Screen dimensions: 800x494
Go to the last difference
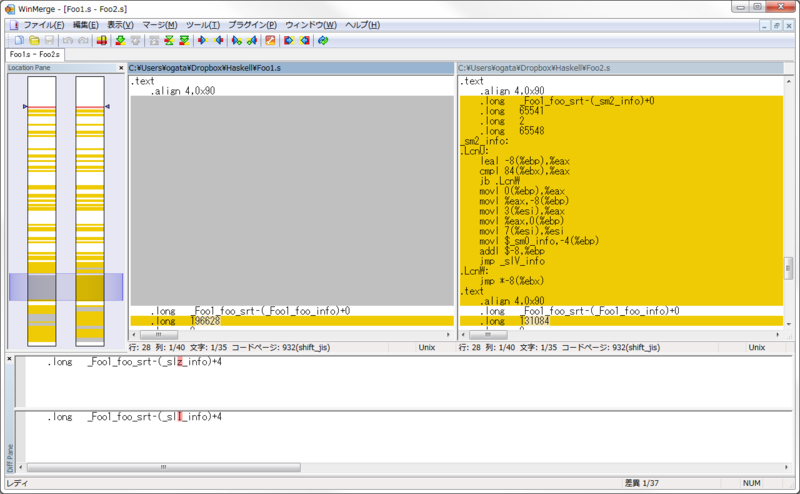coord(184,40)
